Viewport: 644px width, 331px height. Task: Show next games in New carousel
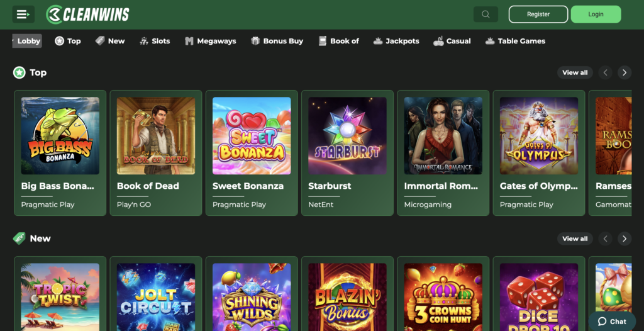[x=625, y=238]
